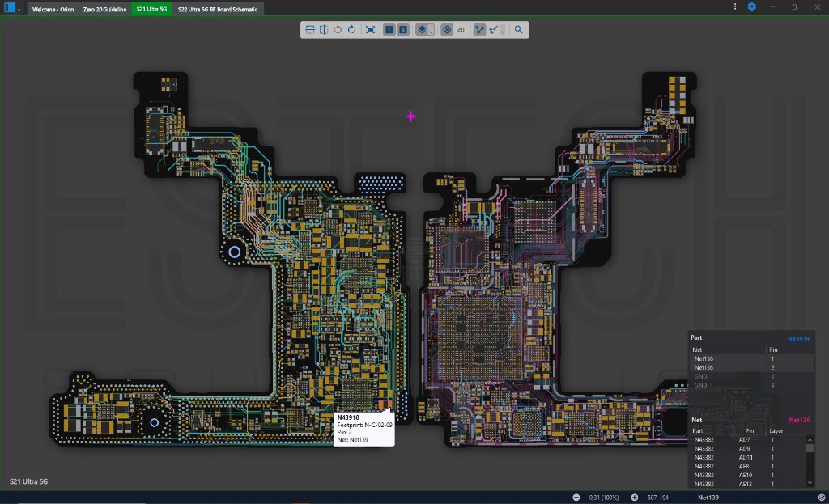Select the N43382 row with pin AE10
The height and width of the screenshot is (504, 829).
coord(747,475)
